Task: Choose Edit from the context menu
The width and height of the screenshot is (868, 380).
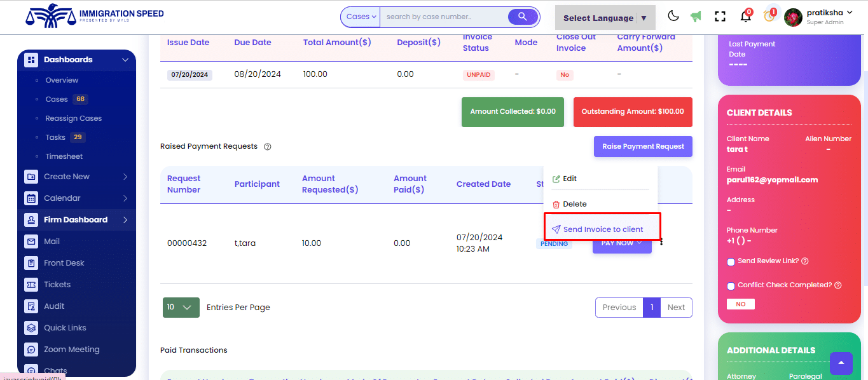Action: coord(569,179)
